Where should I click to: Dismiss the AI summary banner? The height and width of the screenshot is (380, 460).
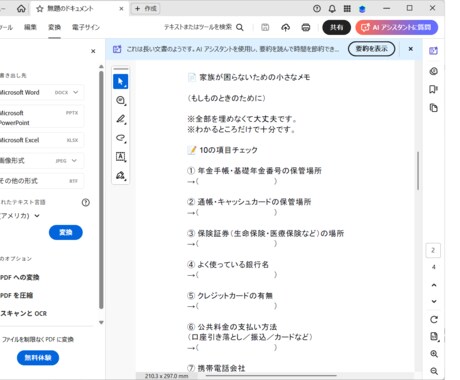(x=411, y=49)
